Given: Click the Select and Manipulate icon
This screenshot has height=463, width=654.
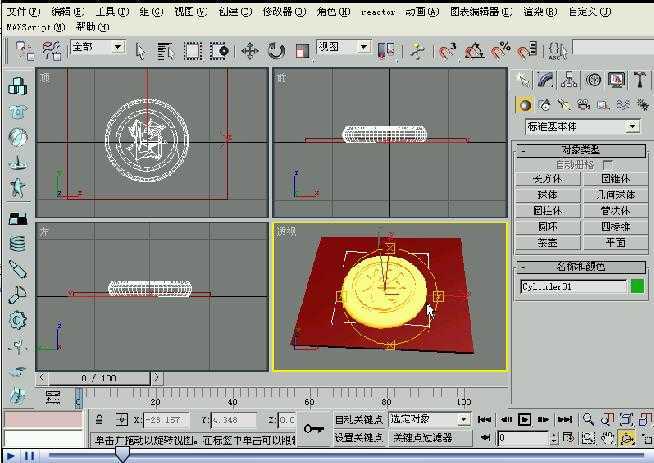Looking at the screenshot, I should (x=417, y=51).
